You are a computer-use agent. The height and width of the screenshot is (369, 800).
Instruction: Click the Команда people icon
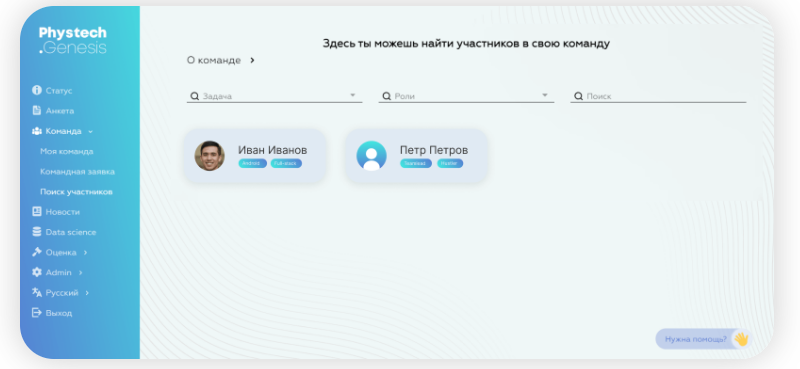tap(36, 131)
